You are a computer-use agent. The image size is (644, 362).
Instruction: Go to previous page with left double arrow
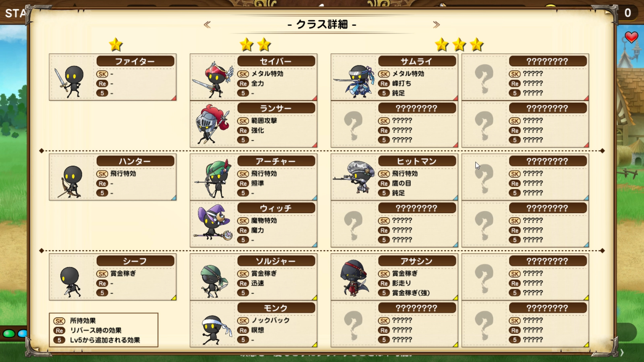point(207,24)
